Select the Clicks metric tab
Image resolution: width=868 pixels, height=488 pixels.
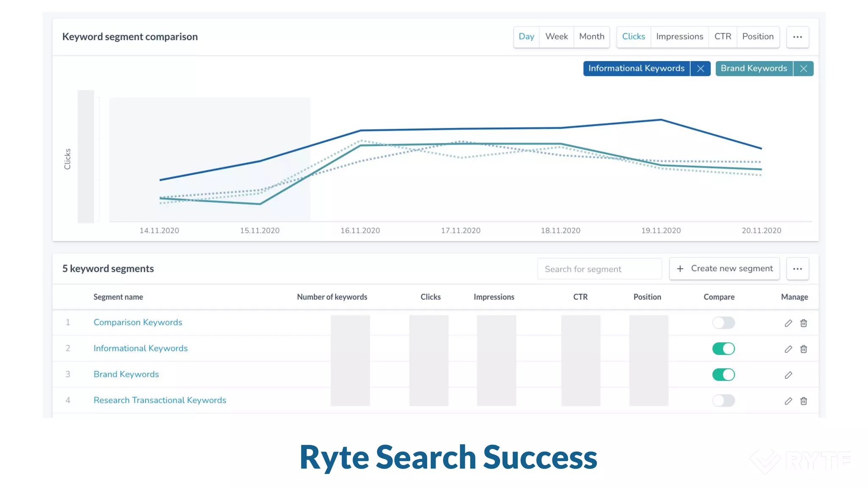click(634, 37)
